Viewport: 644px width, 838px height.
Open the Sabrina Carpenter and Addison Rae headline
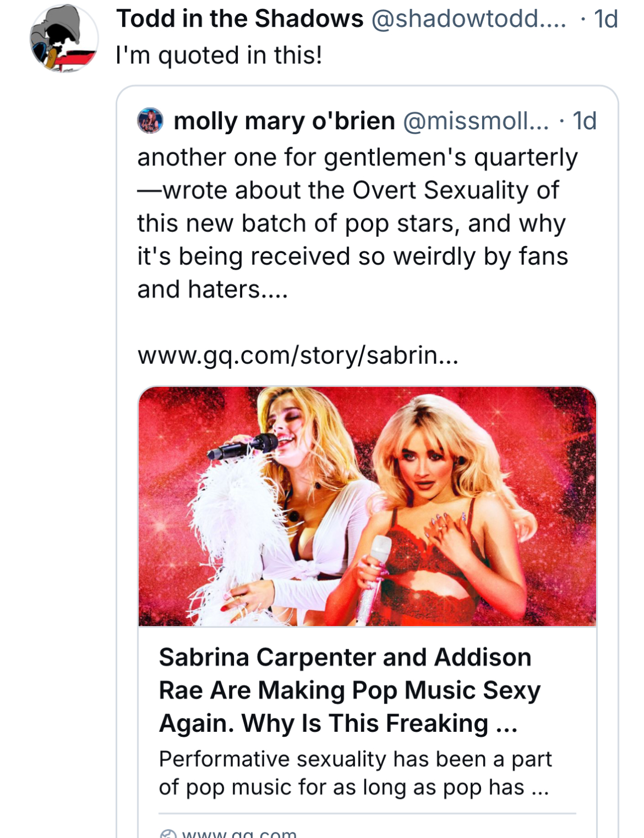click(350, 691)
